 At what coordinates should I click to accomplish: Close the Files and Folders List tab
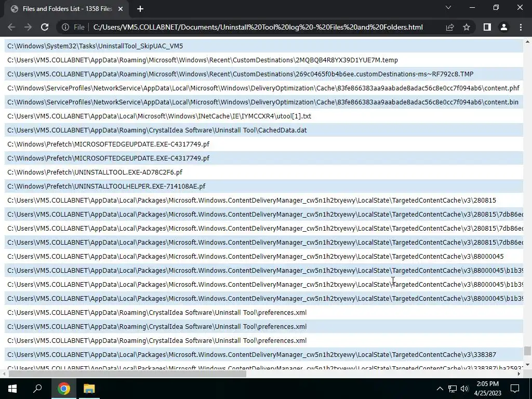coord(121,9)
